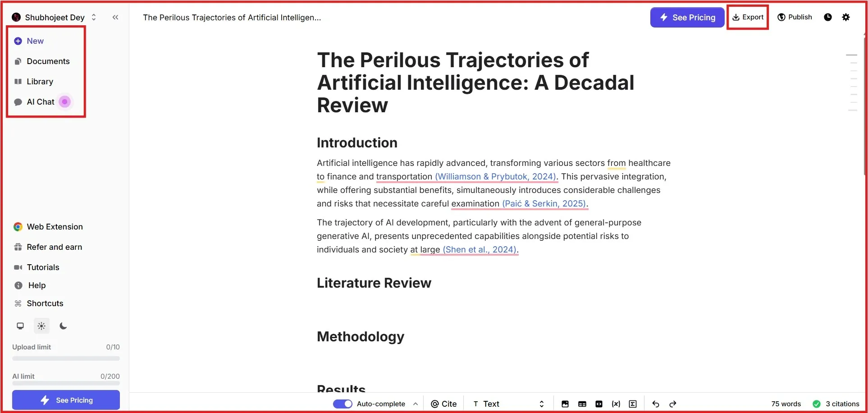Image resolution: width=868 pixels, height=413 pixels.
Task: Open Documents in the sidebar
Action: click(48, 61)
